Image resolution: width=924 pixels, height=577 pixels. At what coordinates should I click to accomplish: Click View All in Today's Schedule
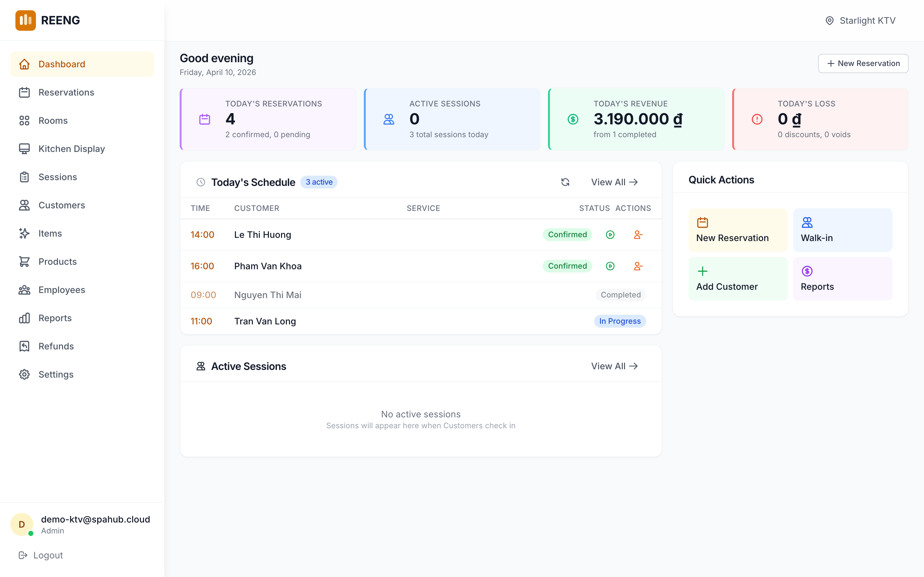coord(614,182)
